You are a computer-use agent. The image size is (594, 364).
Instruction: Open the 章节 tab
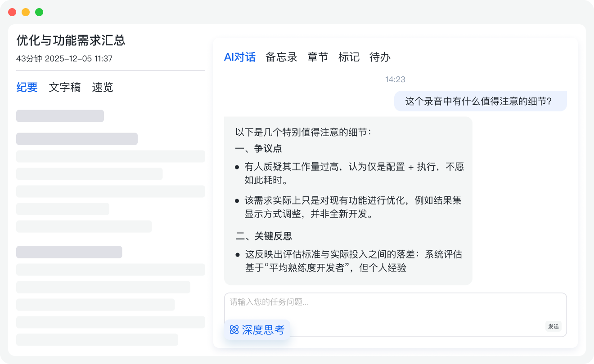[318, 57]
